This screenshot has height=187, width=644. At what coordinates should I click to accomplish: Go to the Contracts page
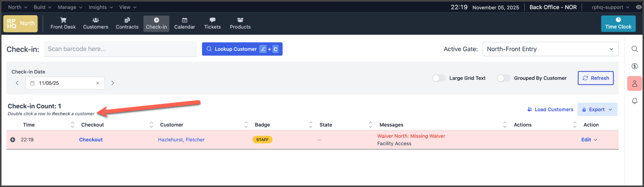coord(127,23)
